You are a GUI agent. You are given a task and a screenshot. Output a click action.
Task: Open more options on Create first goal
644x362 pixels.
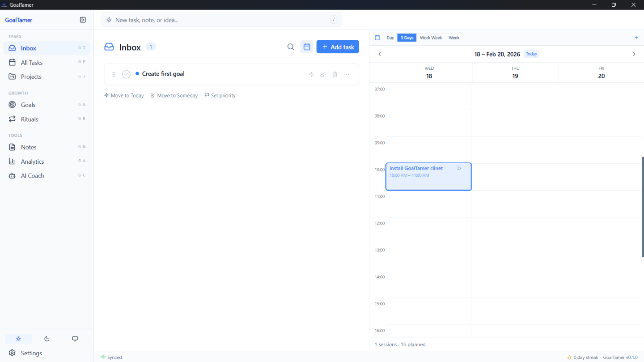pyautogui.click(x=347, y=74)
